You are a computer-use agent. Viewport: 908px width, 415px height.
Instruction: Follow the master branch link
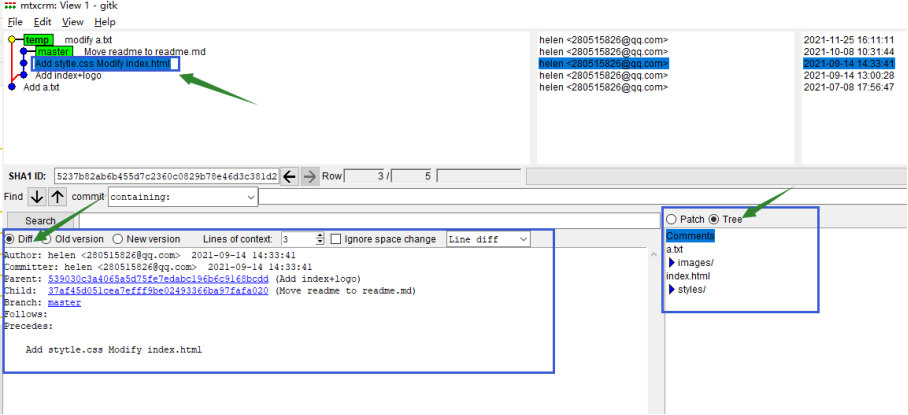point(64,302)
